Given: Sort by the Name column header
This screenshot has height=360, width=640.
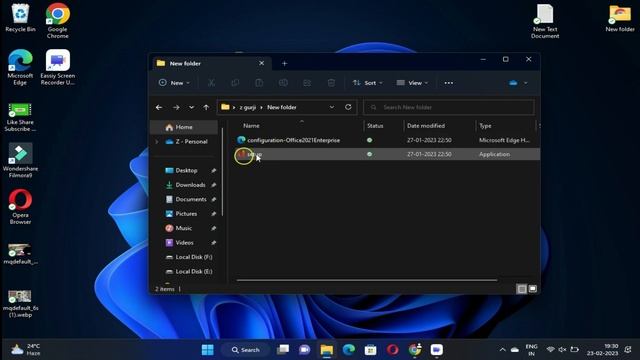Looking at the screenshot, I should click(251, 126).
